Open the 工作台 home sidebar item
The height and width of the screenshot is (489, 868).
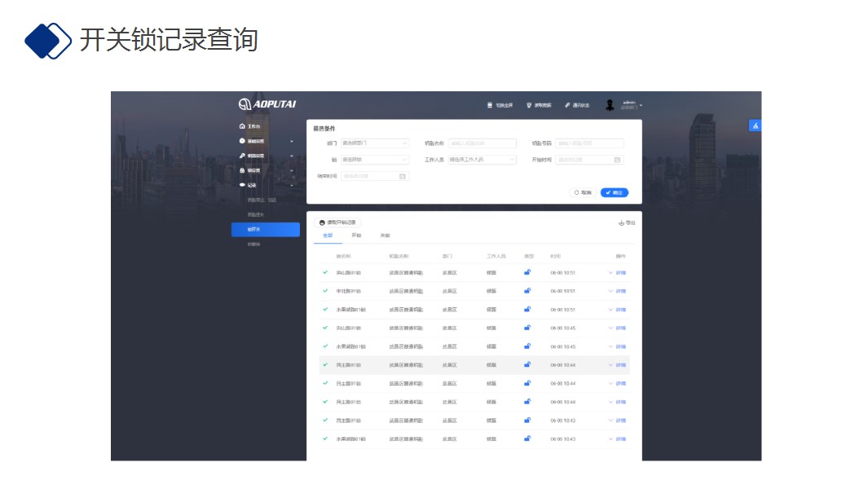[249, 126]
